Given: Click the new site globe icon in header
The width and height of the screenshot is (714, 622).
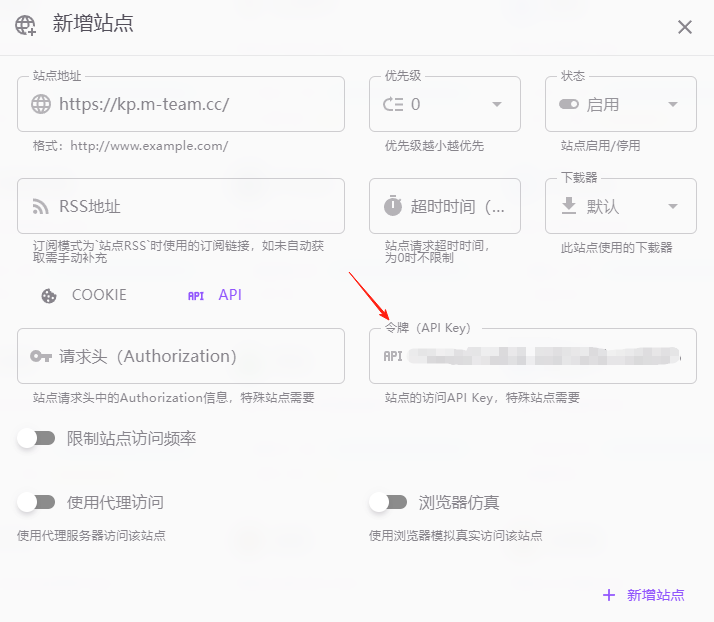Looking at the screenshot, I should 26,25.
